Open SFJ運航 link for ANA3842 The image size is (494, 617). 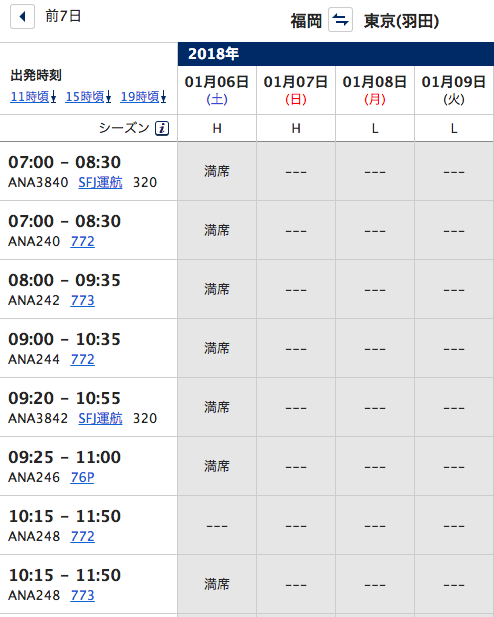tap(100, 419)
